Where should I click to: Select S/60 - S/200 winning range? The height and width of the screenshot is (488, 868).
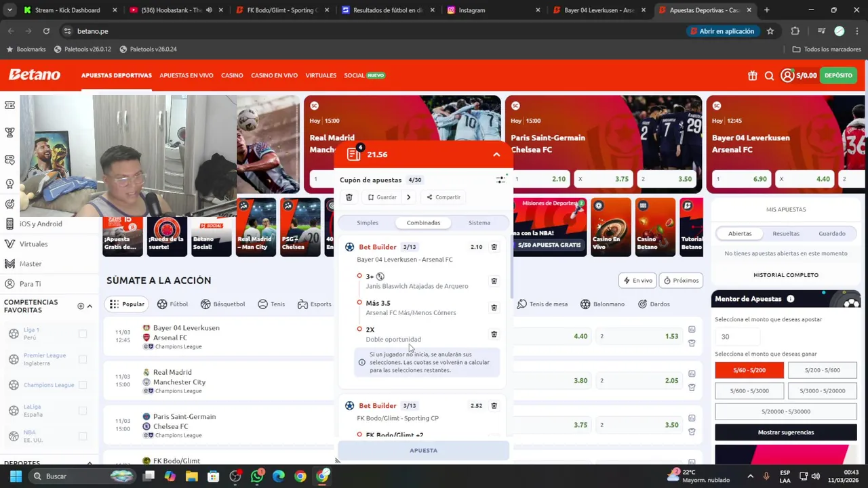click(x=749, y=370)
